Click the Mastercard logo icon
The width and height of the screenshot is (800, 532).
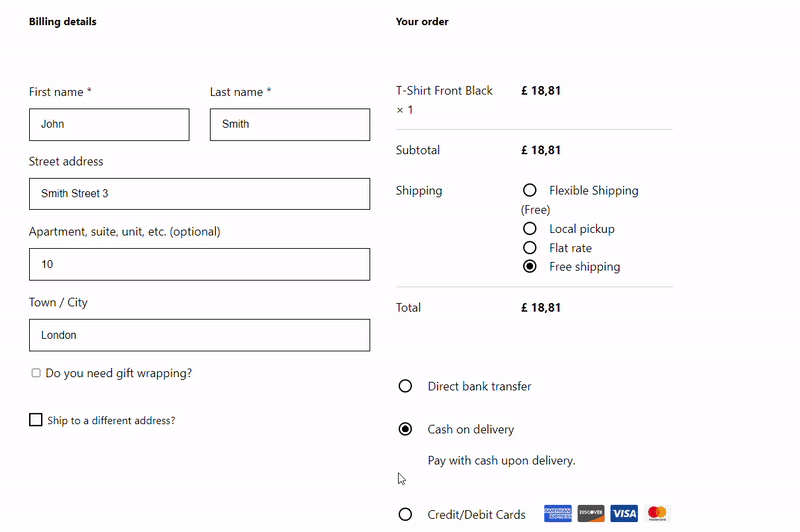[x=657, y=513]
